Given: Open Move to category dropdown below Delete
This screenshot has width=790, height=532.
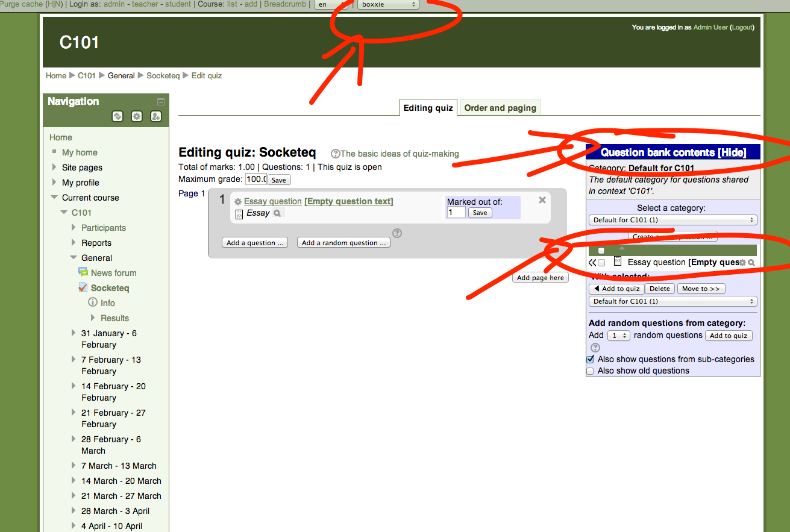Looking at the screenshot, I should 673,301.
